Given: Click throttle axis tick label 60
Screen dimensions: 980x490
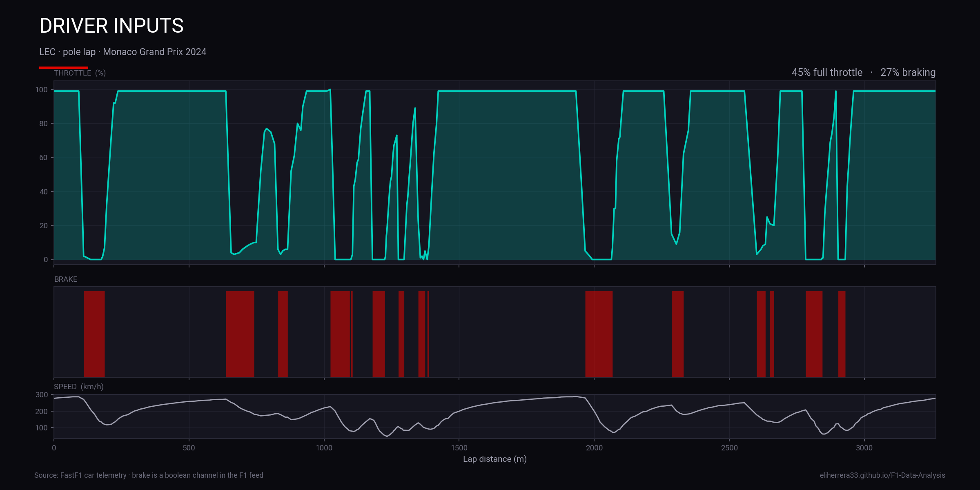Looking at the screenshot, I should (43, 158).
